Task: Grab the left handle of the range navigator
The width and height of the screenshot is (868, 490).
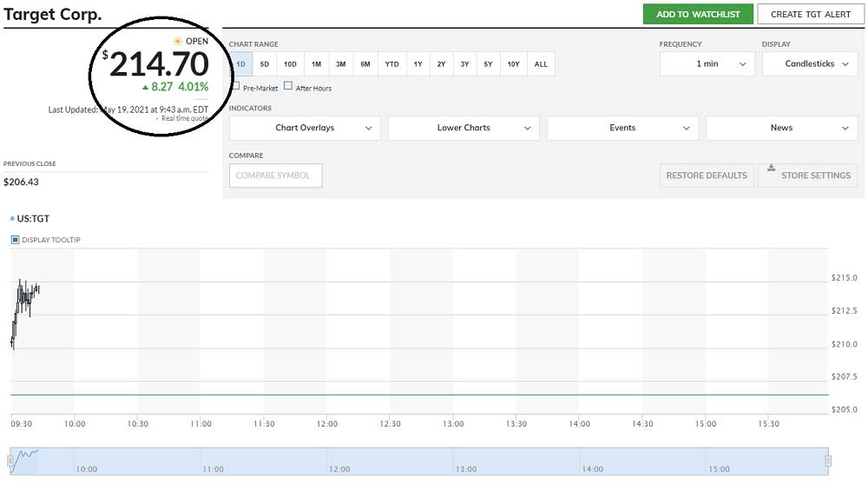Action: click(x=10, y=461)
